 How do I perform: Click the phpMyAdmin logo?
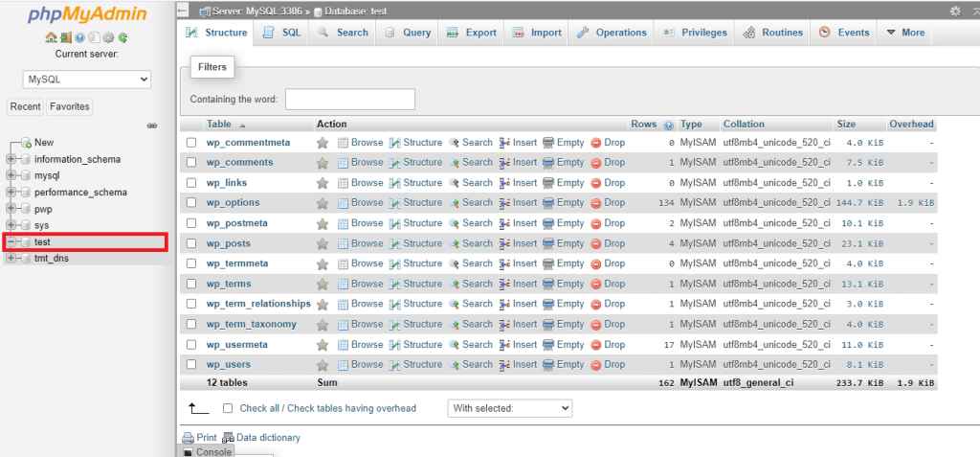87,14
